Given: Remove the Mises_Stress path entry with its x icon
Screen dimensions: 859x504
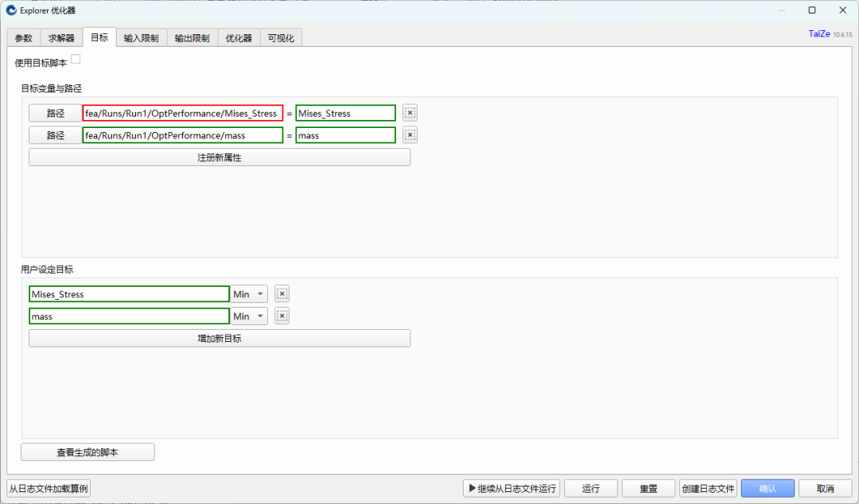Looking at the screenshot, I should click(410, 112).
